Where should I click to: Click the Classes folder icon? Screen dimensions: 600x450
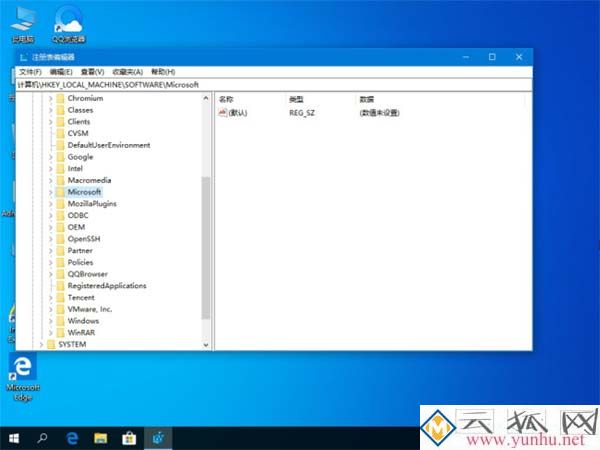tap(60, 110)
